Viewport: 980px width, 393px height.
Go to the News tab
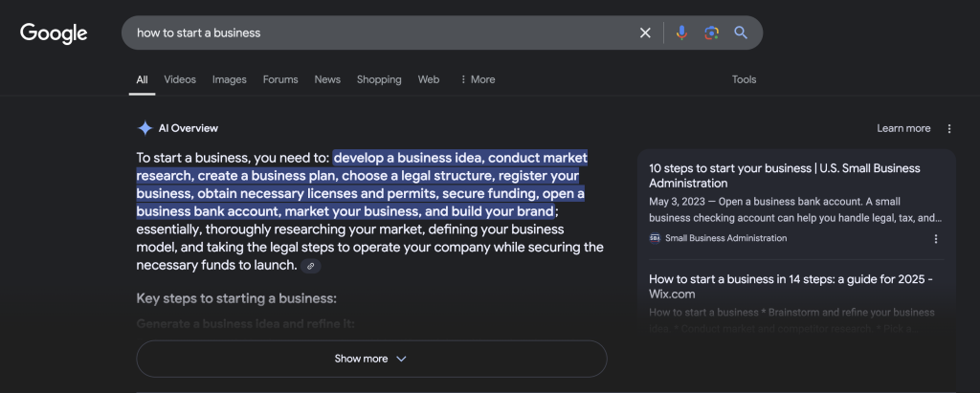[x=327, y=79]
